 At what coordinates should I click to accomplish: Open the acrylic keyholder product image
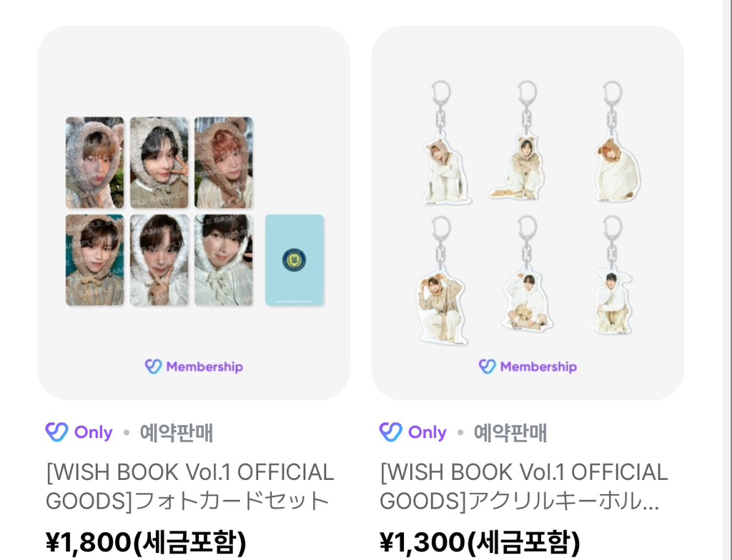pos(528,213)
